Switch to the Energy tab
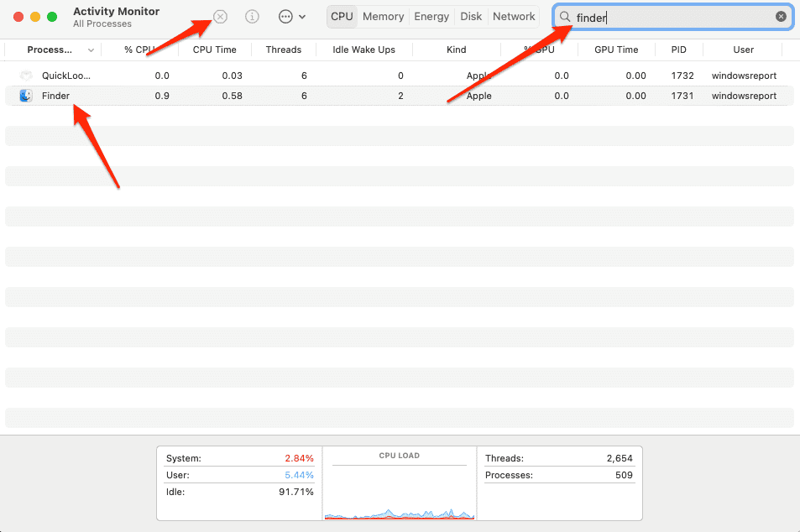This screenshot has width=800, height=532. 431,17
